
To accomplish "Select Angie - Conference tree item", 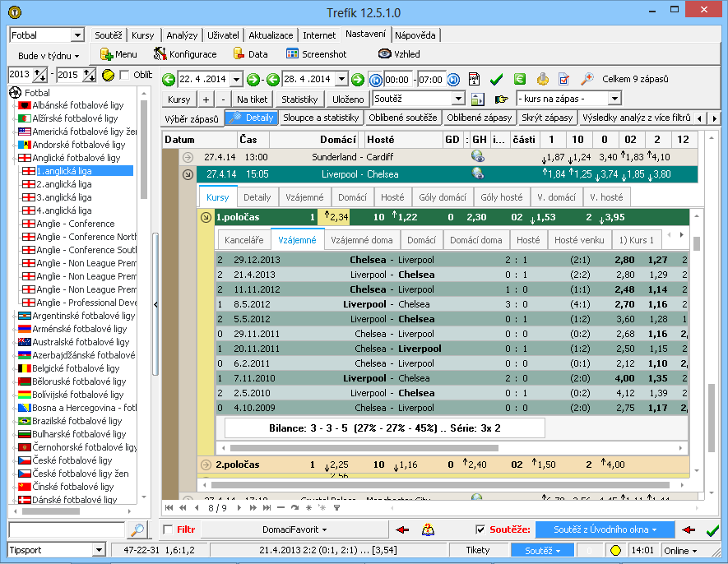I will pos(75,224).
